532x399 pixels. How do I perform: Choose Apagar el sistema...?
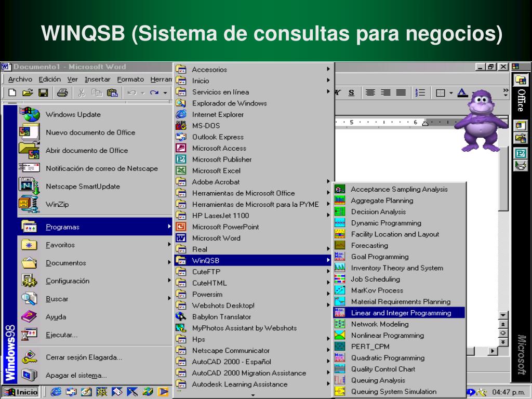click(95, 375)
